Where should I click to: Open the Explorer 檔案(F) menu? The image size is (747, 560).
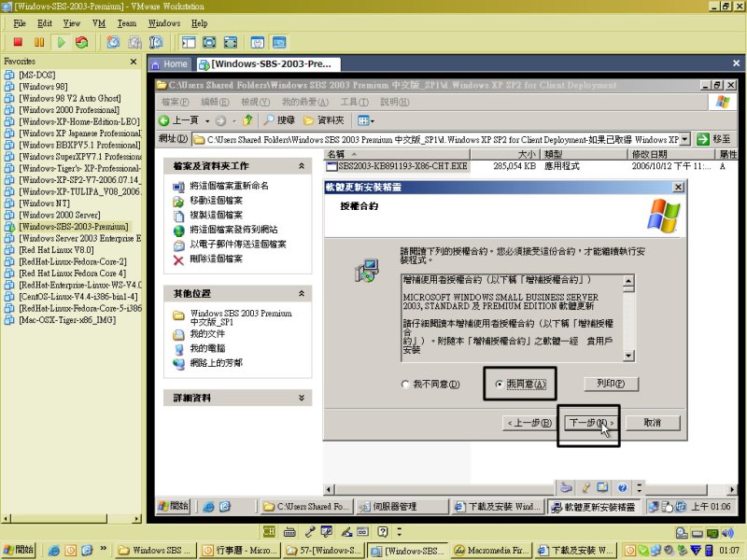click(175, 102)
